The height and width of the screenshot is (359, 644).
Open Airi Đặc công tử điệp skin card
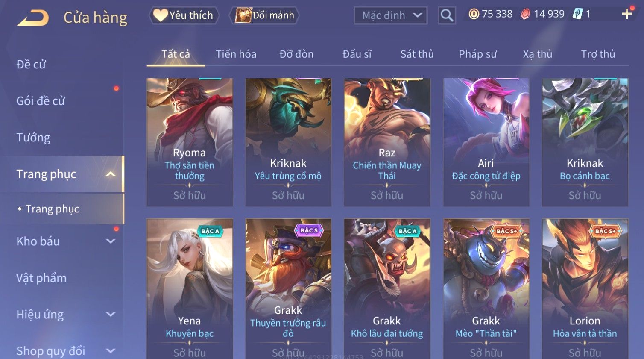[x=486, y=142]
